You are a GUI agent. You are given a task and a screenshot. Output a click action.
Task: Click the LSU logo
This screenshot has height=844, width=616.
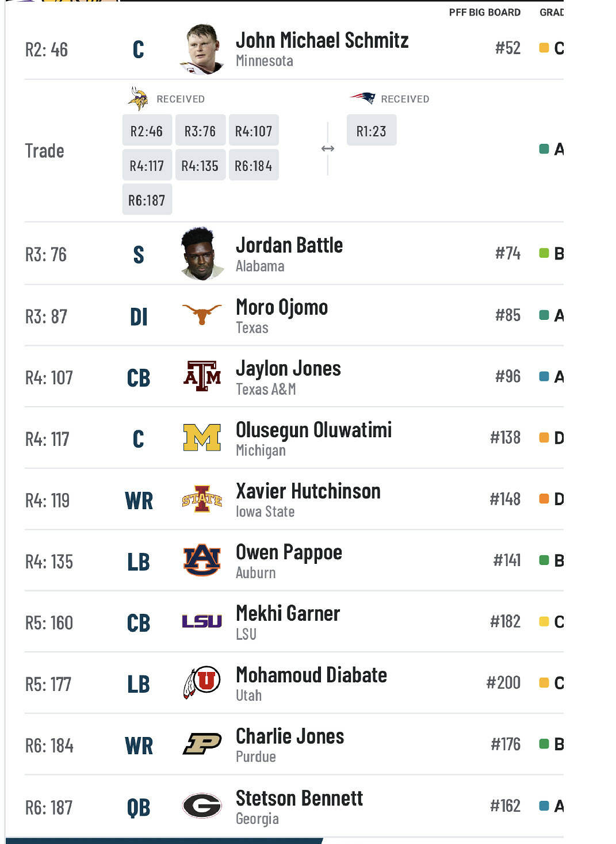[x=202, y=621]
